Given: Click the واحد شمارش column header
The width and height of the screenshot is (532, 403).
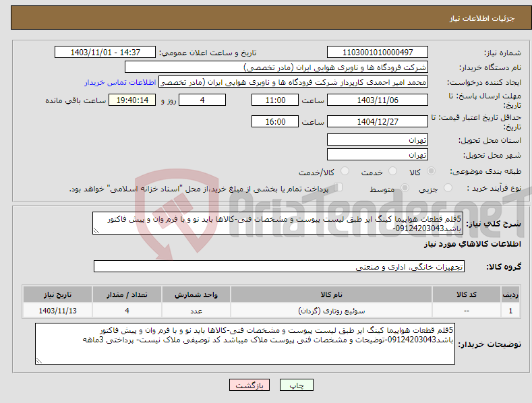Looking at the screenshot, I should (196, 294).
